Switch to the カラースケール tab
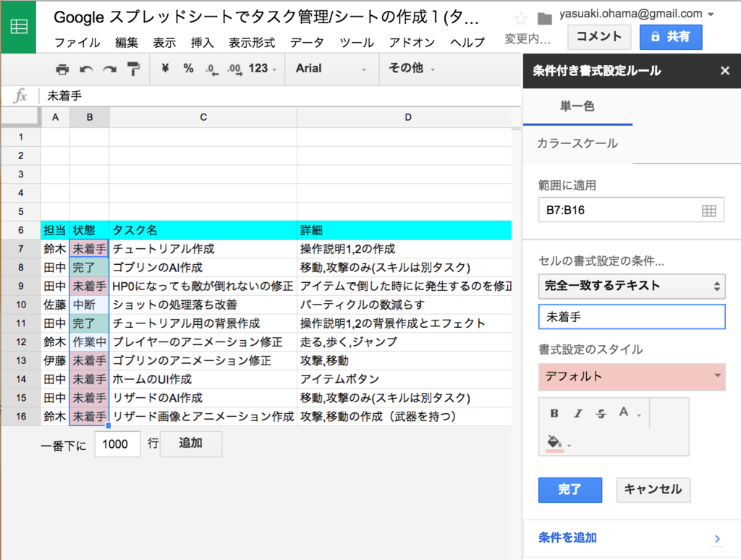This screenshot has height=560, width=741. tap(577, 144)
